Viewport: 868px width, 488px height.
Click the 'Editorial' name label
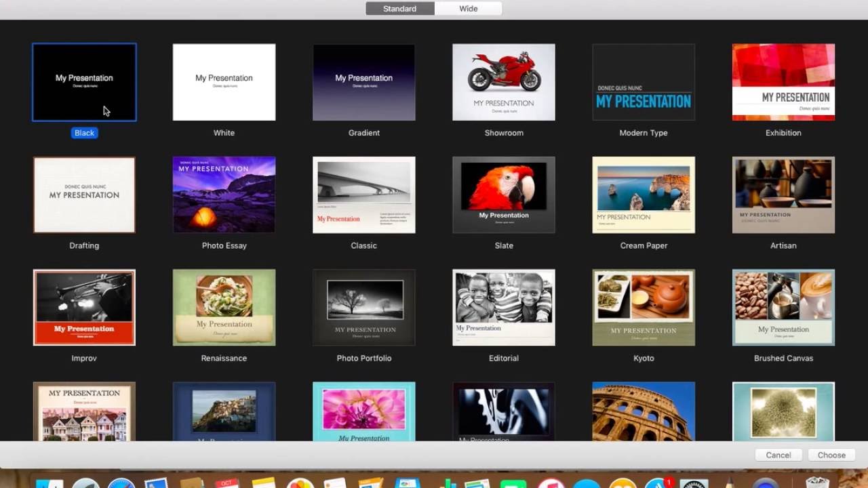coord(504,358)
